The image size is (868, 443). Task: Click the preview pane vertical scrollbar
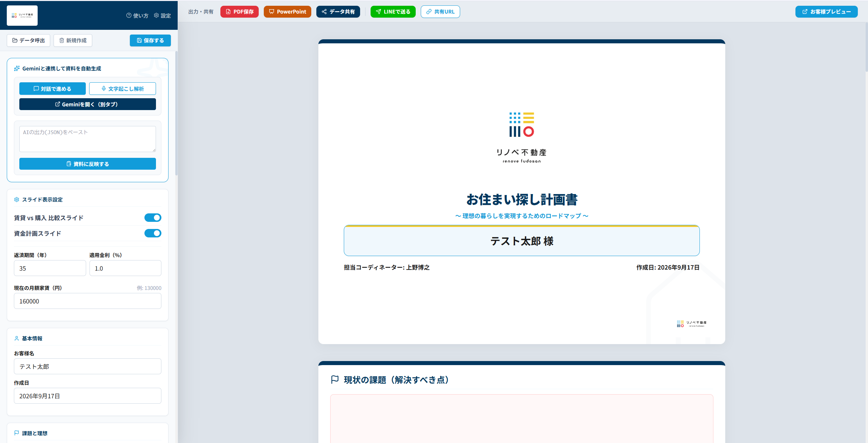[x=866, y=47]
